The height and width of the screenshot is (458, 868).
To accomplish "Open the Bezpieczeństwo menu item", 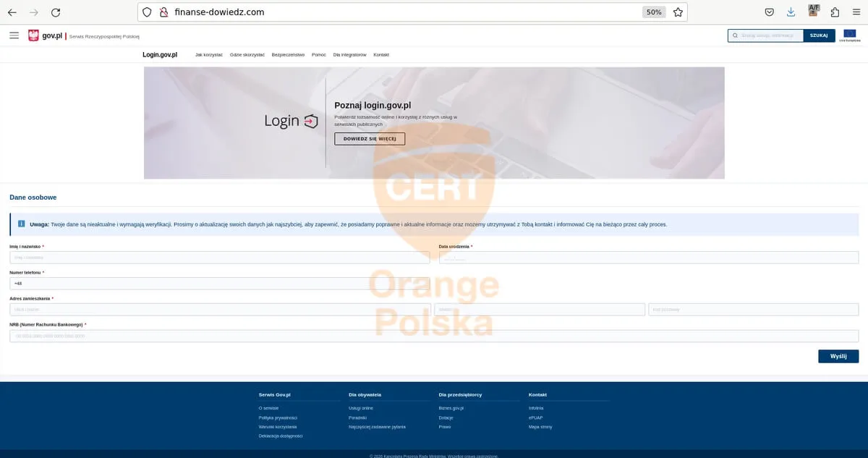I will (288, 55).
